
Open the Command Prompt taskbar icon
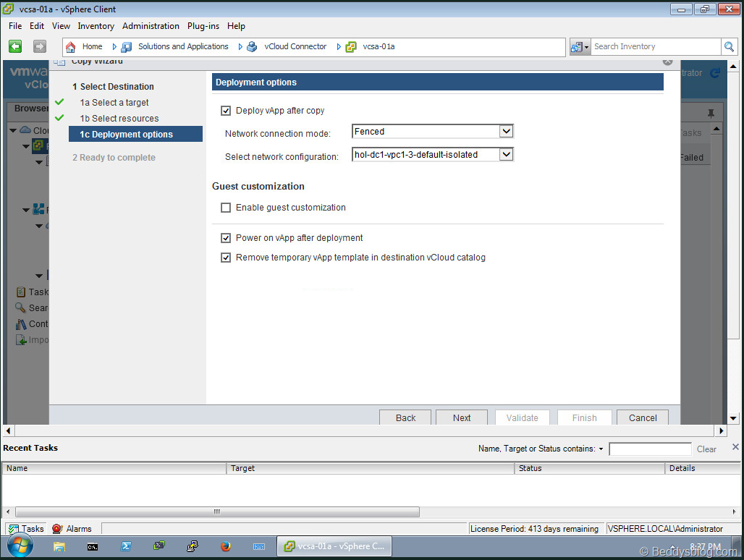[x=93, y=547]
